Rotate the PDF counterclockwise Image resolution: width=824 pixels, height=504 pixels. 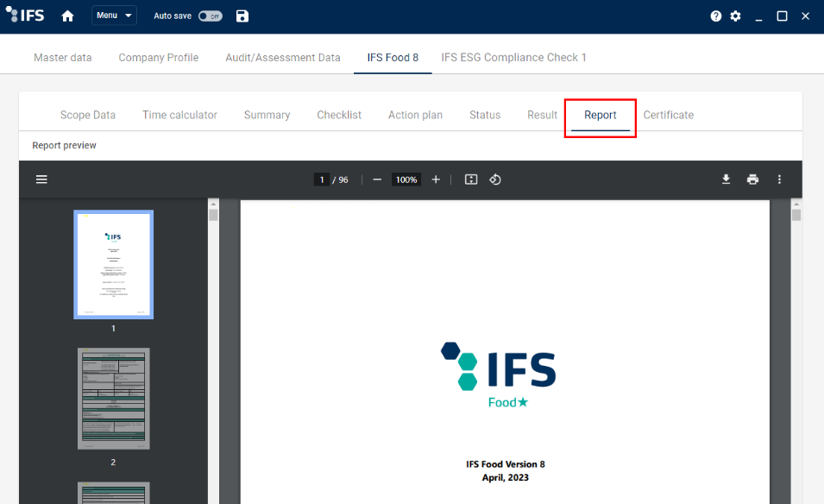pyautogui.click(x=495, y=180)
